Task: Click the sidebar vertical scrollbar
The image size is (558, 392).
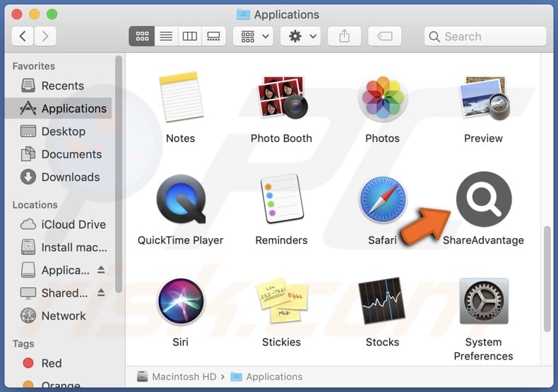Action: (x=119, y=174)
